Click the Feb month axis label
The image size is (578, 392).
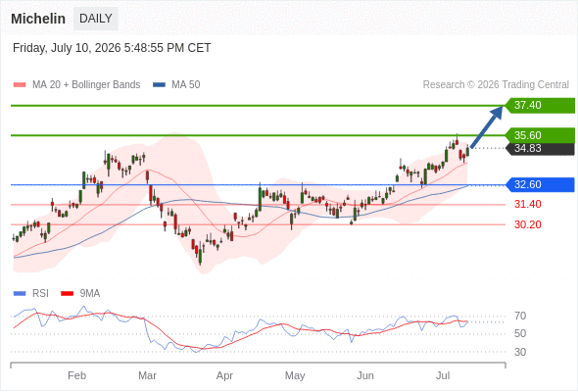point(77,375)
